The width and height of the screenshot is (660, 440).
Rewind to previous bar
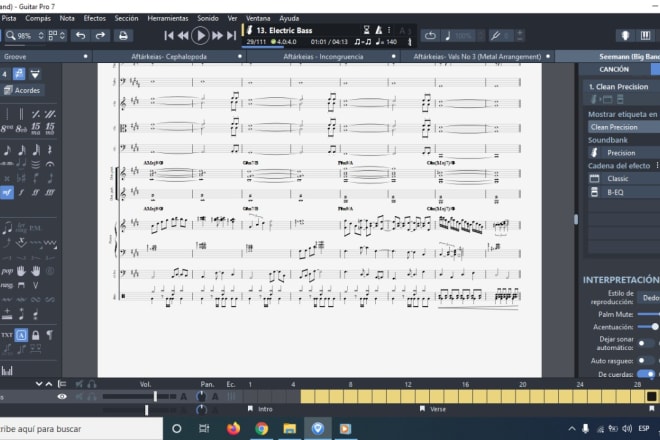pyautogui.click(x=183, y=36)
